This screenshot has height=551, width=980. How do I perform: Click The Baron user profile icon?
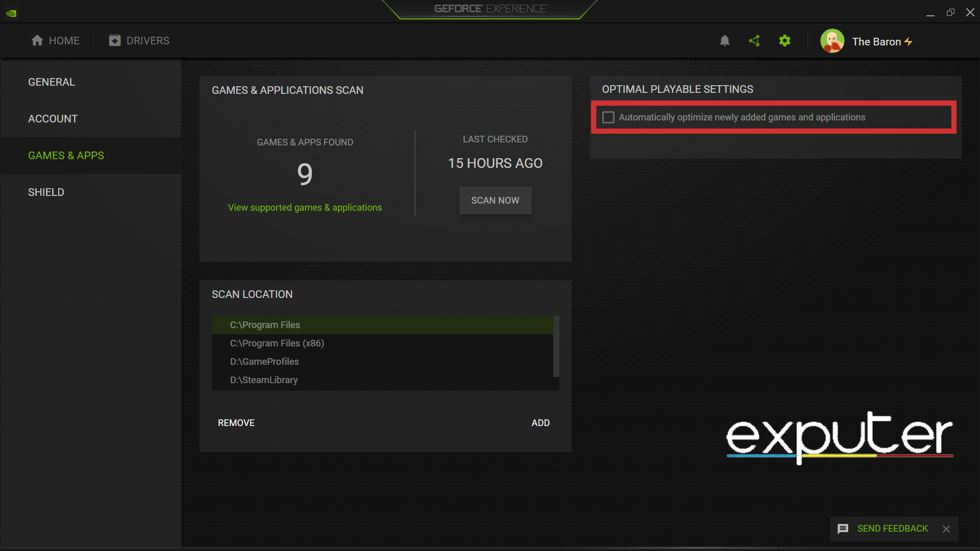832,41
